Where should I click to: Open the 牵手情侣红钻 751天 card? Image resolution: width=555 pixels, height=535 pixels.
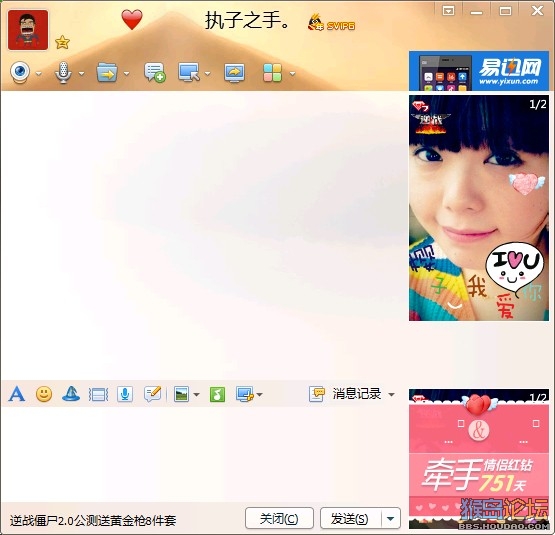point(479,459)
